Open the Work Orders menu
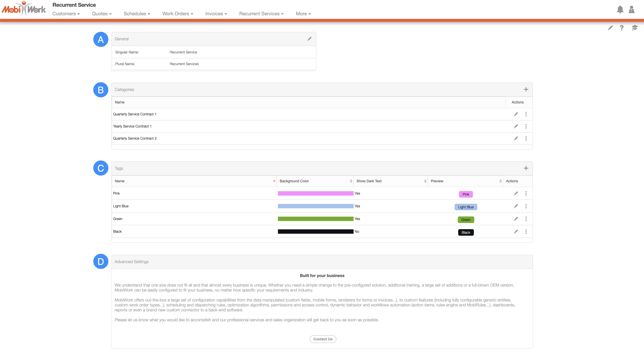 pos(177,14)
